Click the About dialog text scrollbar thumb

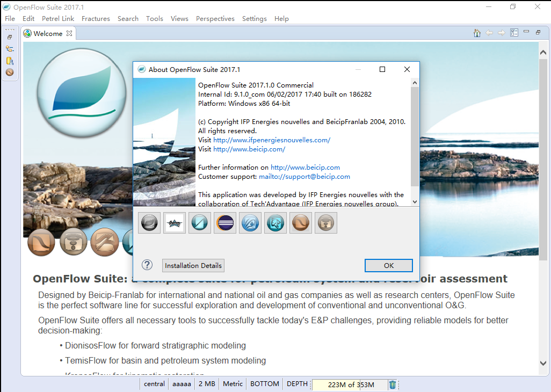click(415, 136)
